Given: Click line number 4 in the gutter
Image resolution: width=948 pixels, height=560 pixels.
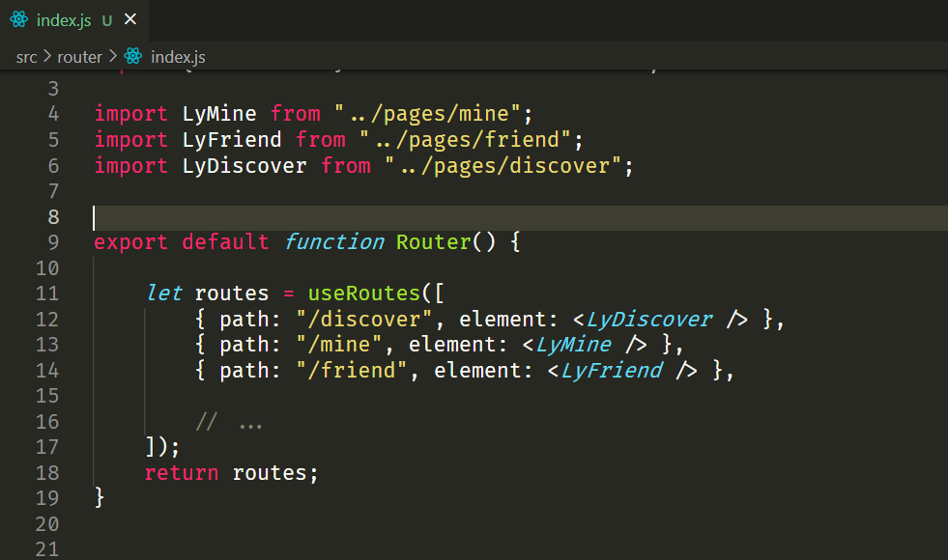Looking at the screenshot, I should pos(54,114).
